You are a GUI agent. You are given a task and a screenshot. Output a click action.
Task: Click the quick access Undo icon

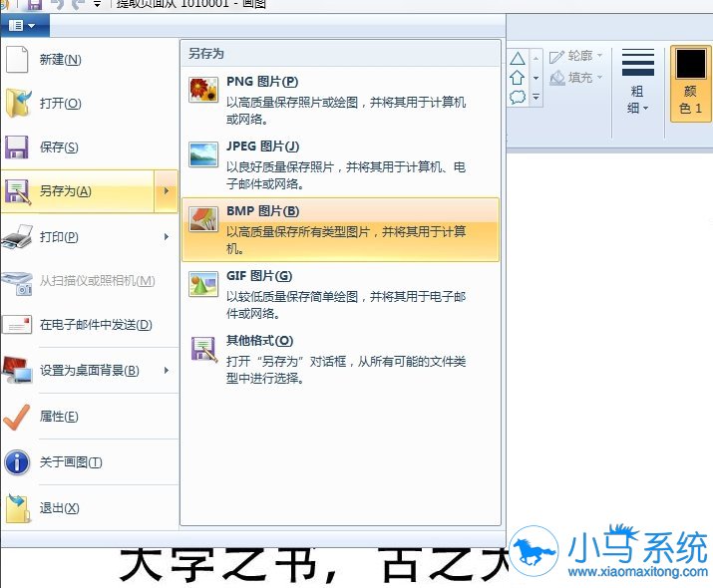click(58, 5)
